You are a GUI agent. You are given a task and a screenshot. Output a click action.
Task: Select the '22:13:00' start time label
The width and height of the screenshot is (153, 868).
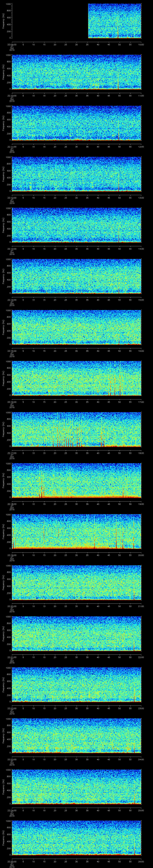click(12, 249)
